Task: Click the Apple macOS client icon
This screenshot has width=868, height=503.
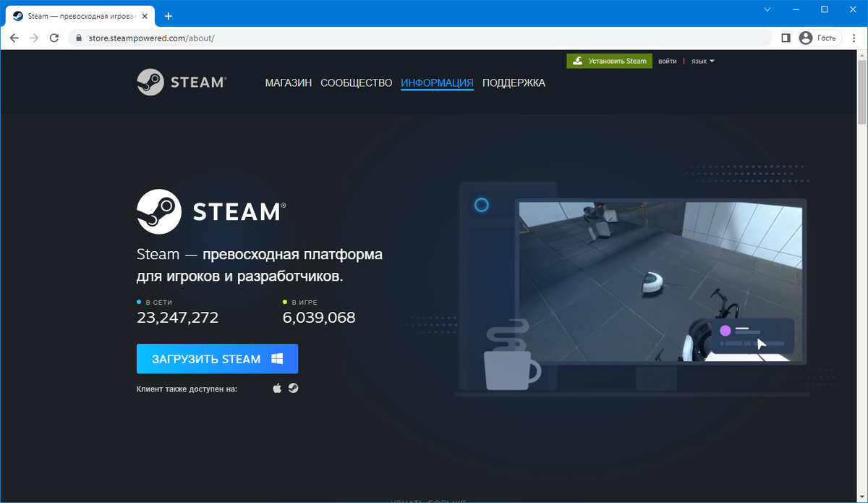Action: tap(276, 389)
